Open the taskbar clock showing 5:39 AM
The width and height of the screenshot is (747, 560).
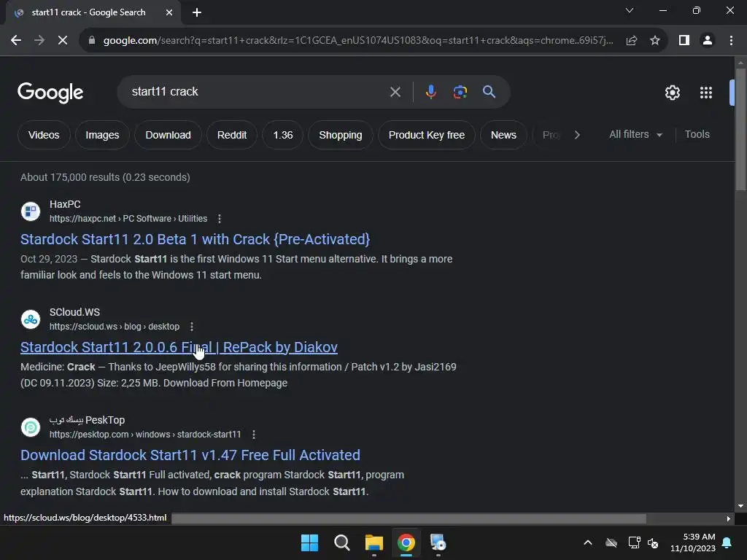click(x=693, y=542)
